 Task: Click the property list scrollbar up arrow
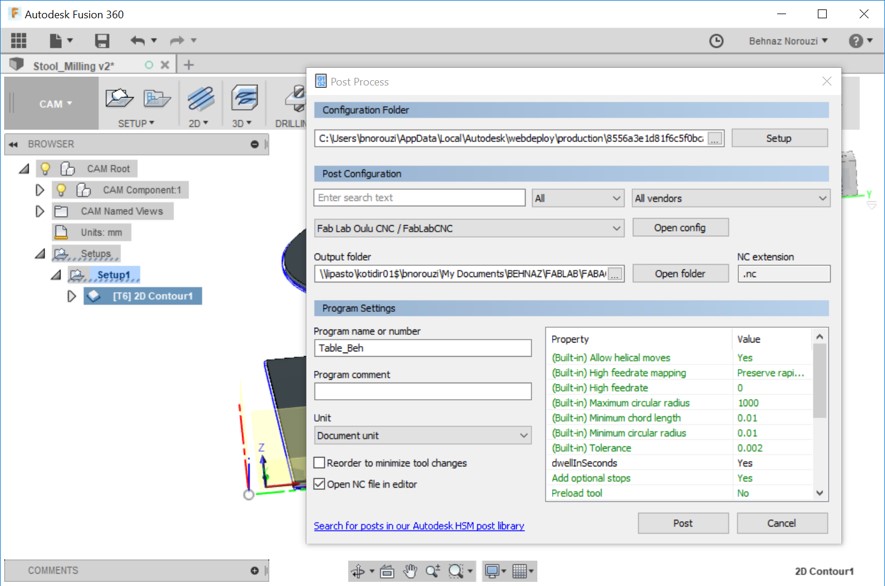coord(820,336)
